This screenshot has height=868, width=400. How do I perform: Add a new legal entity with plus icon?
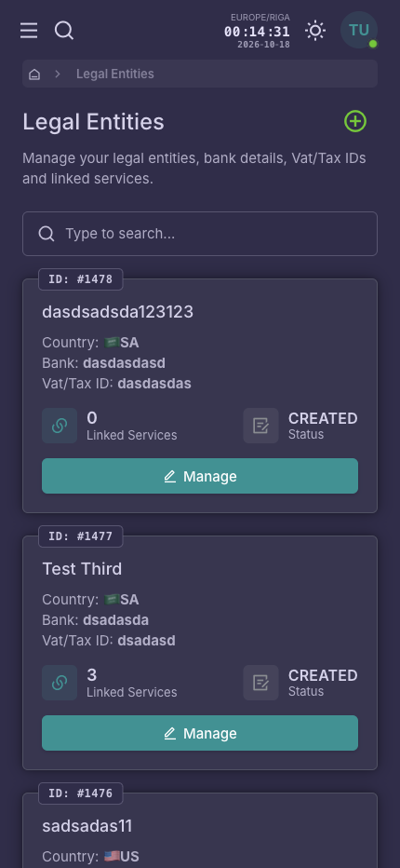pos(355,121)
